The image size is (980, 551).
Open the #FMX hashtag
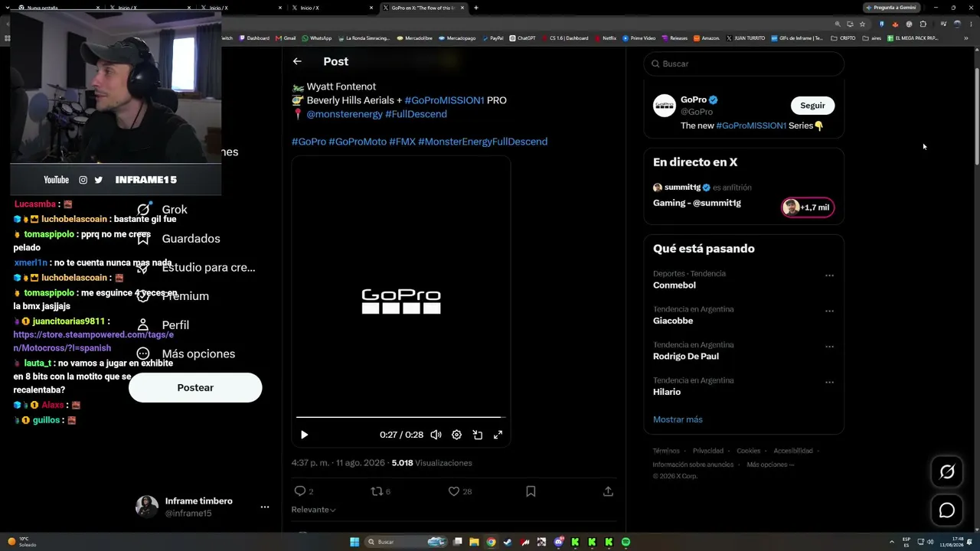(x=402, y=142)
